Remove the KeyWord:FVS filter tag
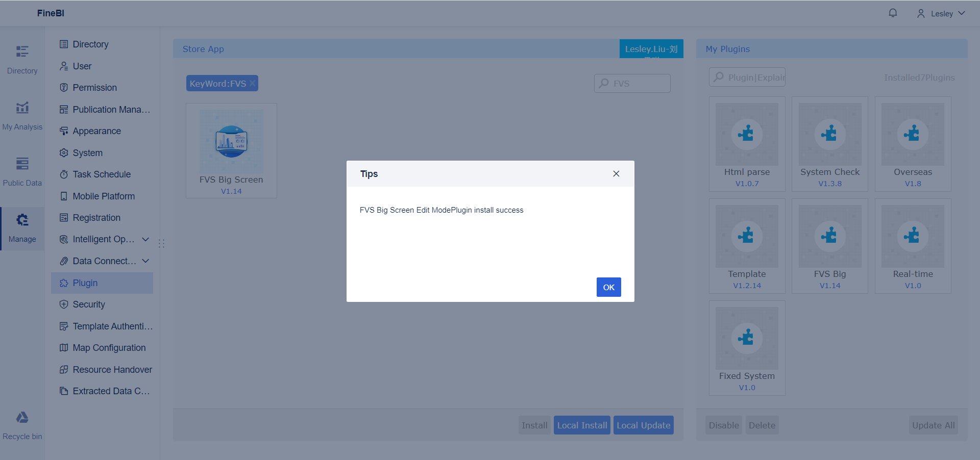The image size is (980, 460). 252,83
